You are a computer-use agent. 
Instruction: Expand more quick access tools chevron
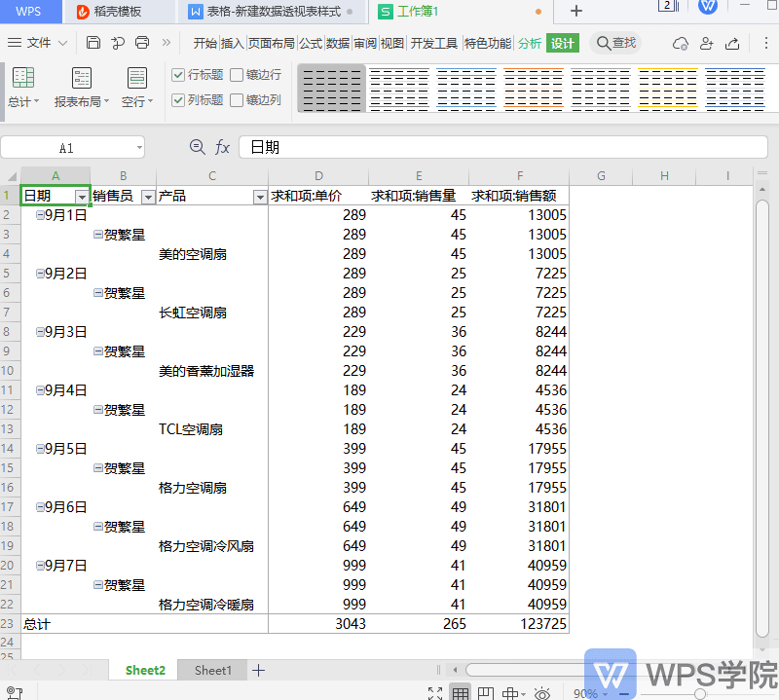[x=166, y=43]
